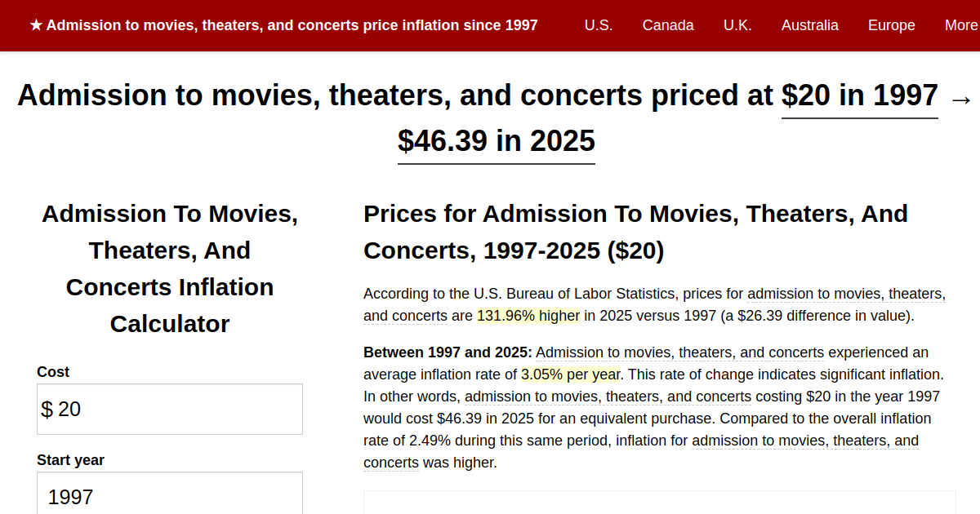Click the first paragraph's "admission to movies, theaters," link
980x514 pixels.
click(847, 294)
